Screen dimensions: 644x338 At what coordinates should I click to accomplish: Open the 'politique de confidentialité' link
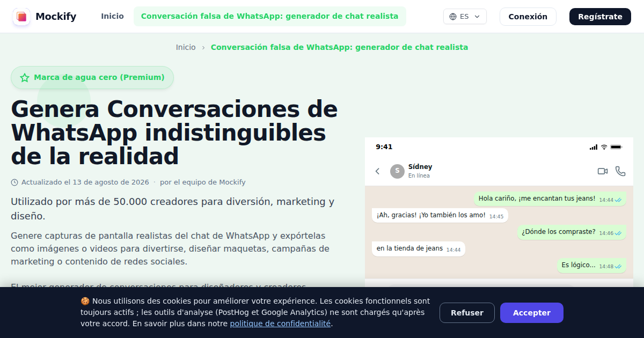[x=280, y=324]
